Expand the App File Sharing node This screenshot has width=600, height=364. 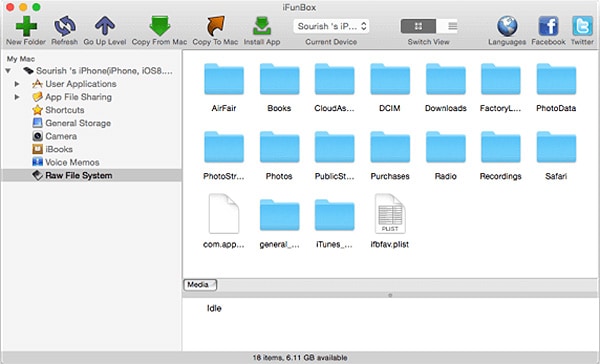click(16, 97)
